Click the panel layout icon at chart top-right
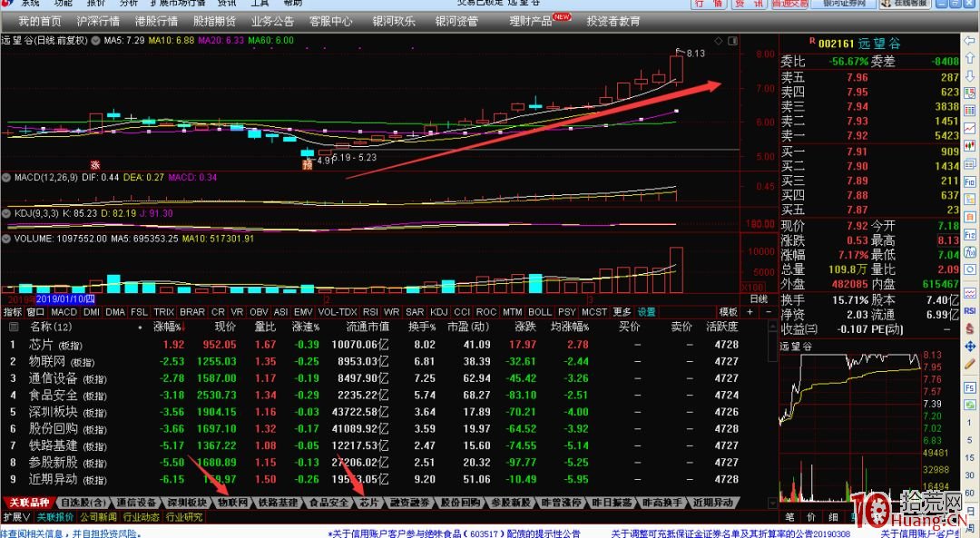980x538 pixels. [x=732, y=41]
